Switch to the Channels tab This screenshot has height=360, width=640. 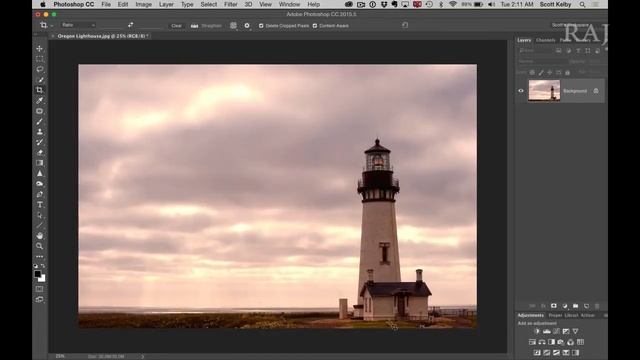click(546, 40)
